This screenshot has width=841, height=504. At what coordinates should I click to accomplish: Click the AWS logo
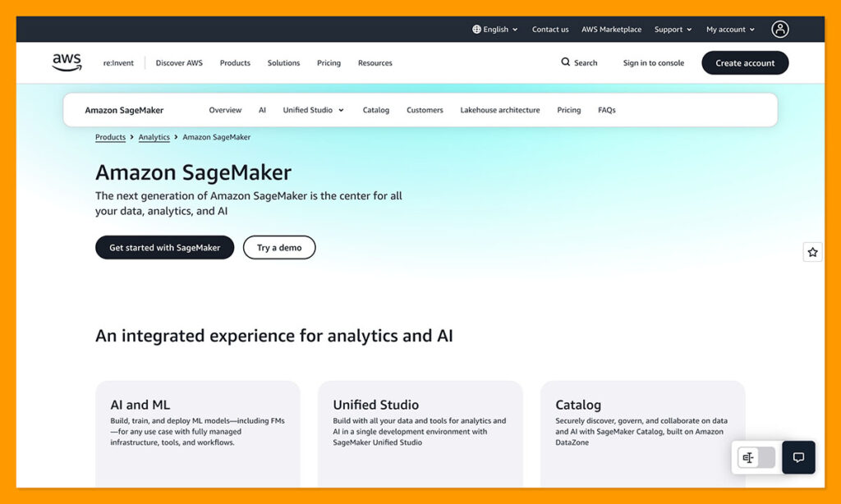(x=67, y=62)
